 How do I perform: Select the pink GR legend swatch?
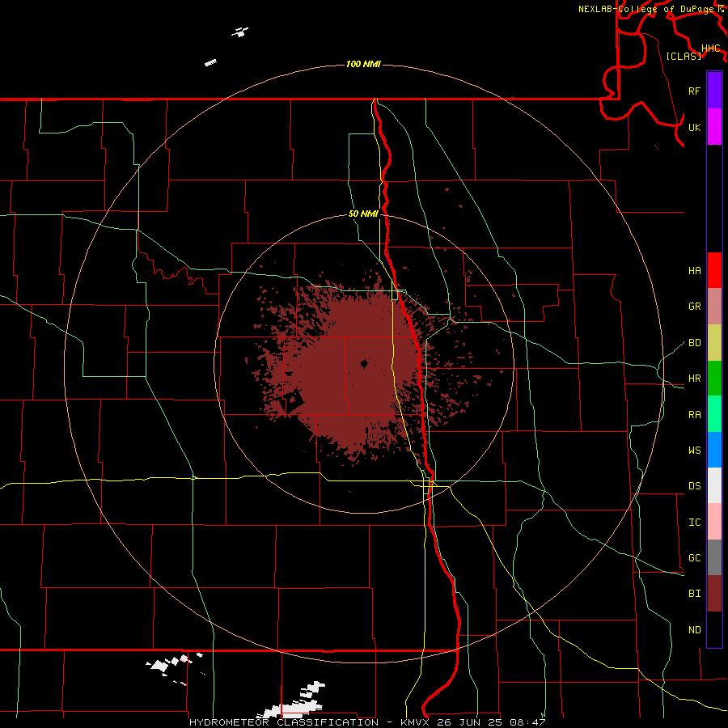point(714,306)
